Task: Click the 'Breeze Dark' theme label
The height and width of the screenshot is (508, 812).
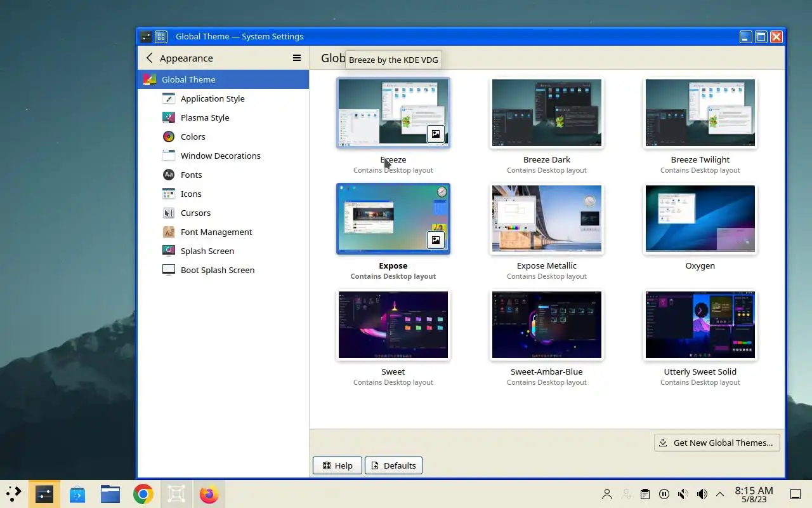Action: [547, 159]
